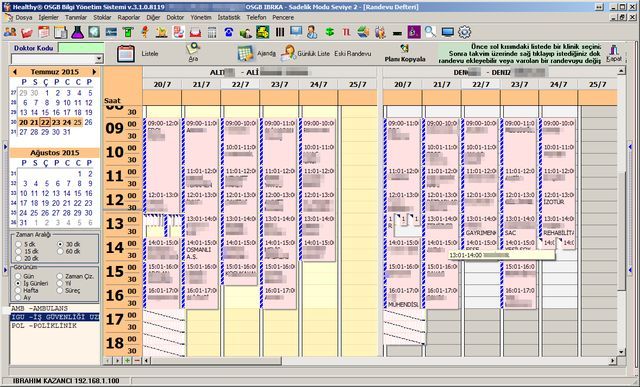640x387 pixels.
Task: Click the purple laboratory flask icon
Action: 77,32
